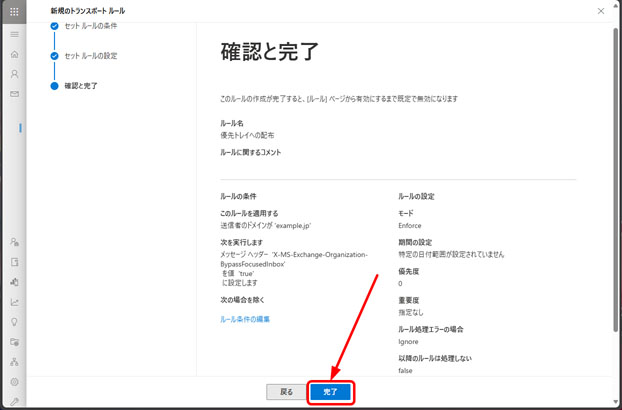Close the new transport rule dialog
The image size is (622, 410).
point(601,11)
